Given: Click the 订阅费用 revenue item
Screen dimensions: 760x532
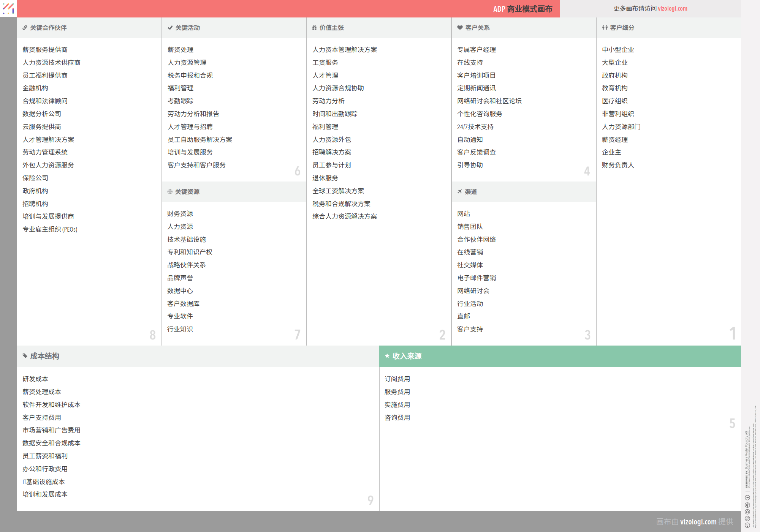Looking at the screenshot, I should [397, 379].
